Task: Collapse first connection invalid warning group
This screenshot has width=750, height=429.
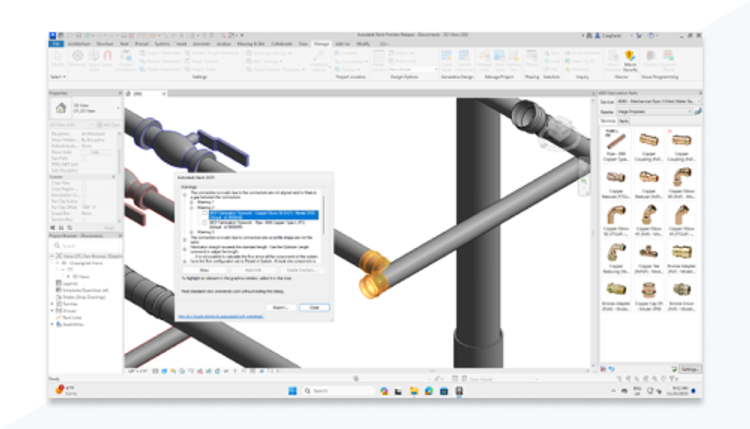Action: click(x=185, y=194)
